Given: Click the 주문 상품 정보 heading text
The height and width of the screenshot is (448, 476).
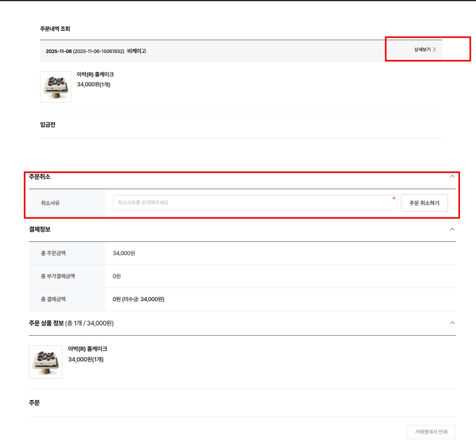Looking at the screenshot, I should [x=46, y=323].
